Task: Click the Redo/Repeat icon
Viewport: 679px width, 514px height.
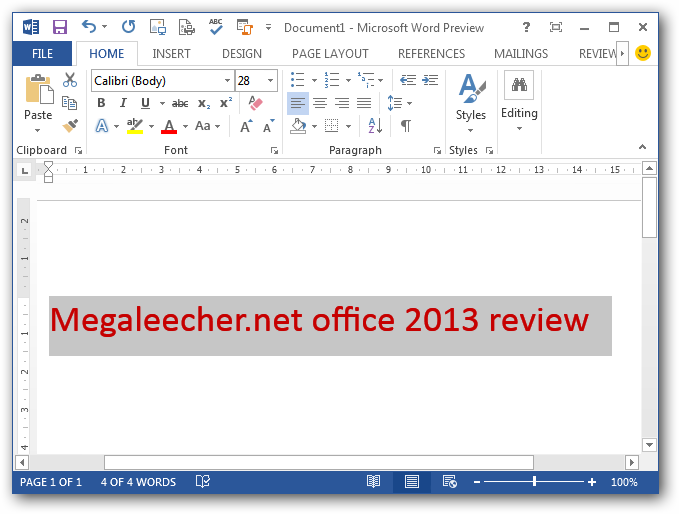Action: click(128, 27)
